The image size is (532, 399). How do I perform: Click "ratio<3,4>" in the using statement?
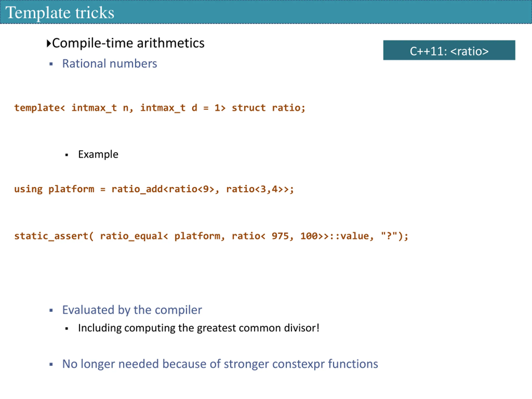tap(254, 189)
